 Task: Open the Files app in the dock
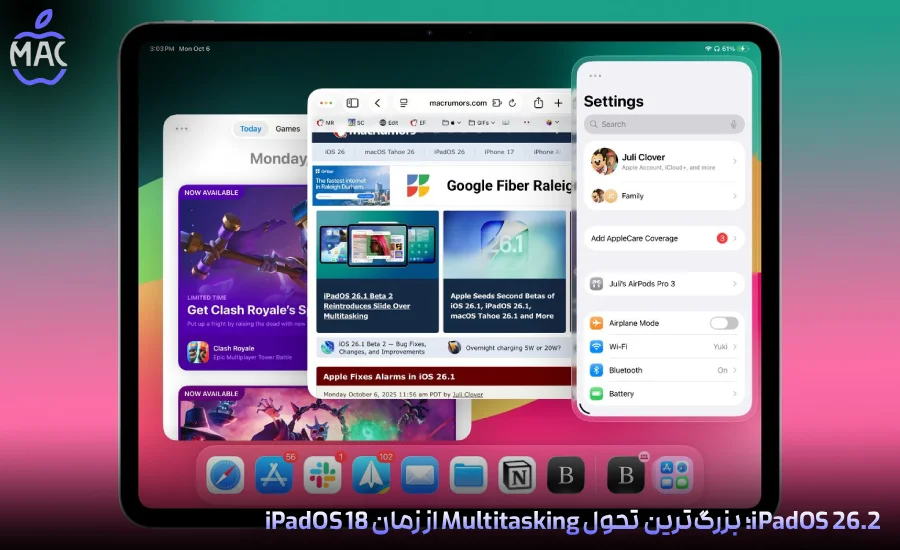pos(468,475)
